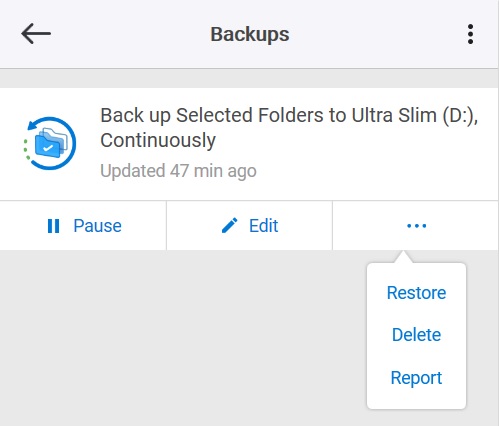Click the Backups page heading

click(x=250, y=34)
